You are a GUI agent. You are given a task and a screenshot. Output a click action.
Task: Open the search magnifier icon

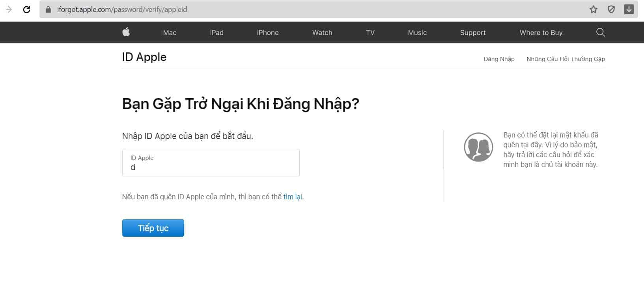(x=600, y=32)
